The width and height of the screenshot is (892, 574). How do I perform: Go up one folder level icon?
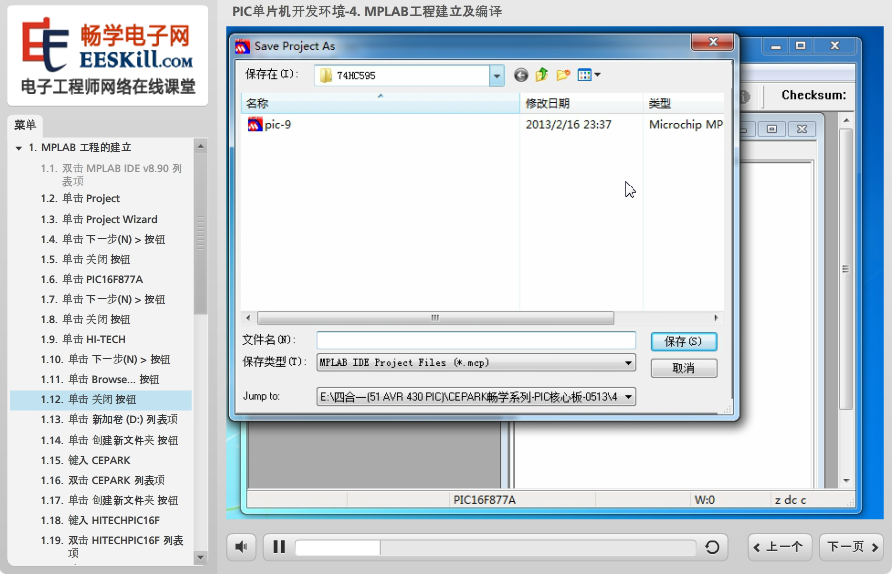pyautogui.click(x=542, y=75)
